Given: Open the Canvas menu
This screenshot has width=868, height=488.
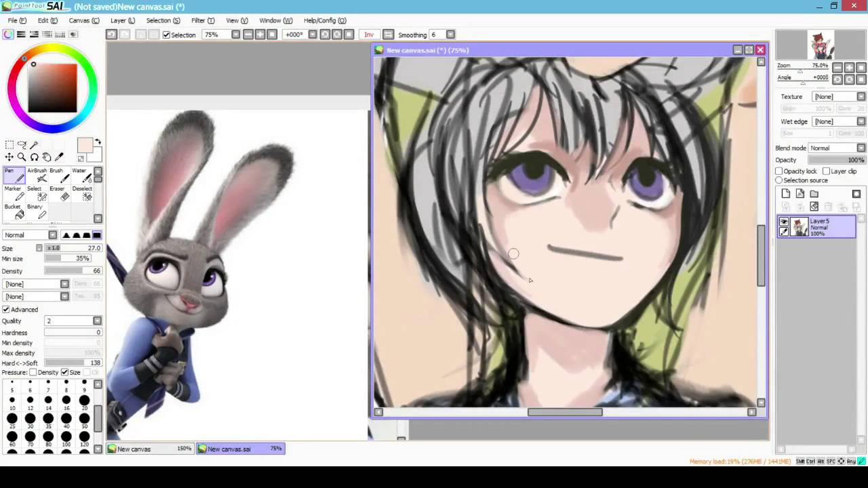Looking at the screenshot, I should 83,20.
